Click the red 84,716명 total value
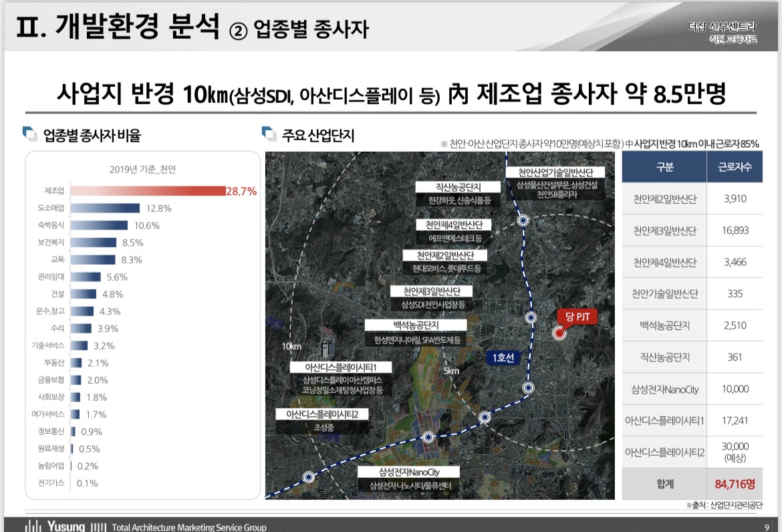Image resolution: width=782 pixels, height=532 pixels. [x=735, y=484]
